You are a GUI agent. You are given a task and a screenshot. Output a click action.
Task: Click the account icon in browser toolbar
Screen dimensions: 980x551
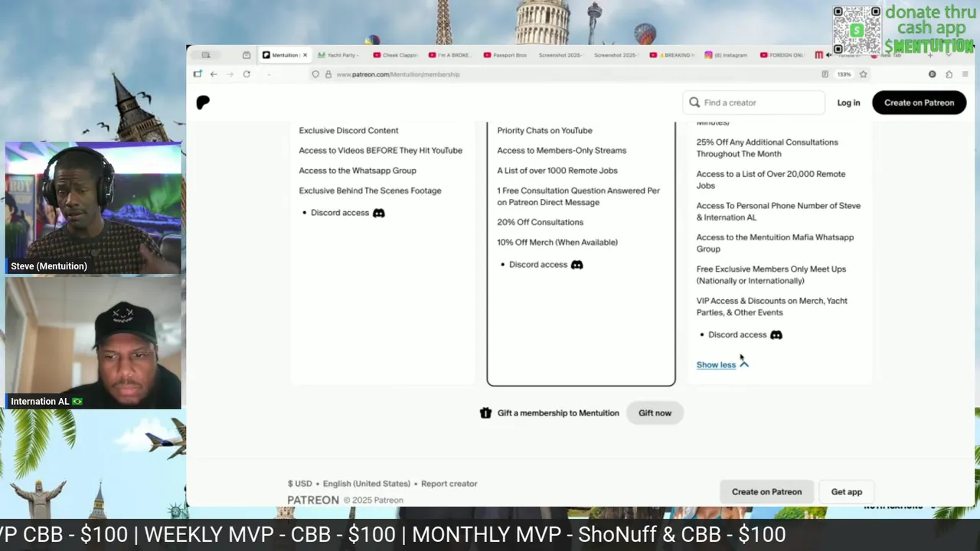point(932,74)
